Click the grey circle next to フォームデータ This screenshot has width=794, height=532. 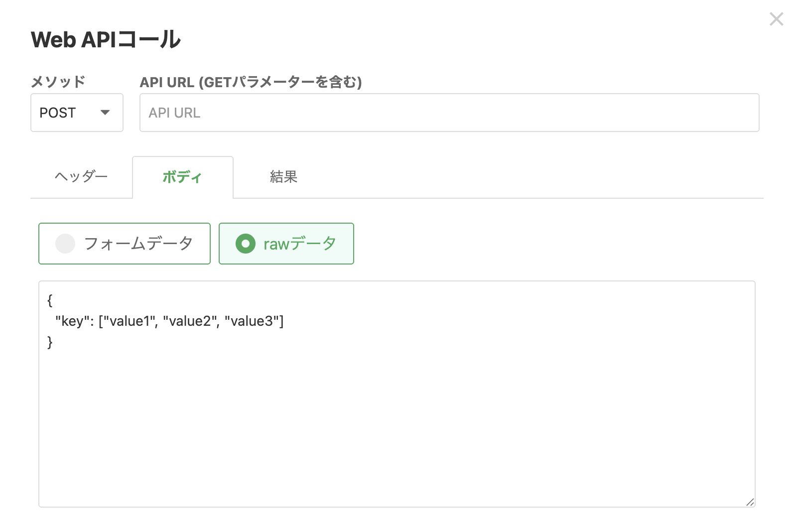(x=65, y=244)
